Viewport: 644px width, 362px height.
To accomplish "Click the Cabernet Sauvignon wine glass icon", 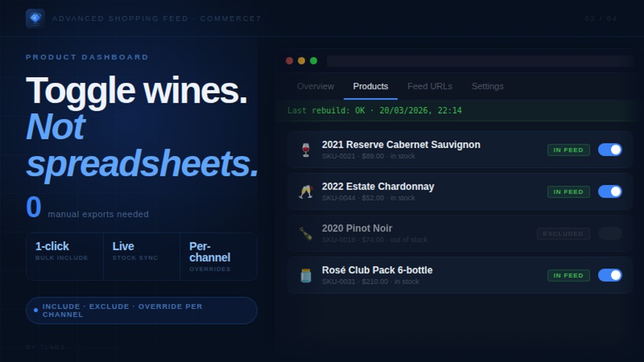I will point(306,150).
